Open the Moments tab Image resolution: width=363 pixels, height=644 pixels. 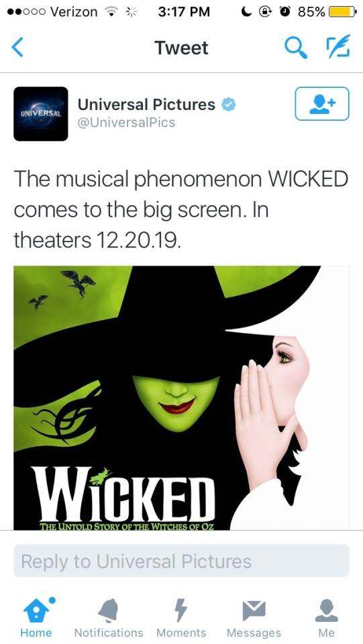181,617
